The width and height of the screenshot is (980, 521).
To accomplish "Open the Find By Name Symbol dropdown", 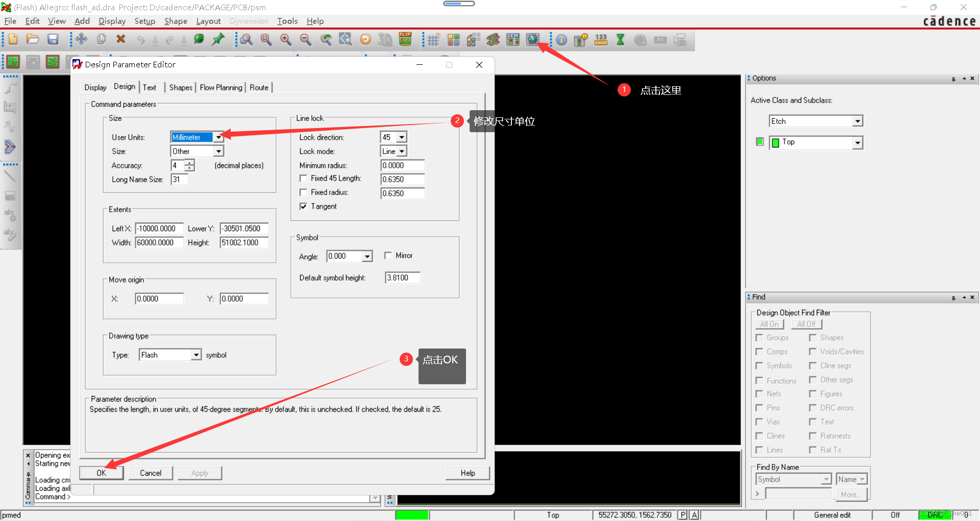I will coord(826,479).
